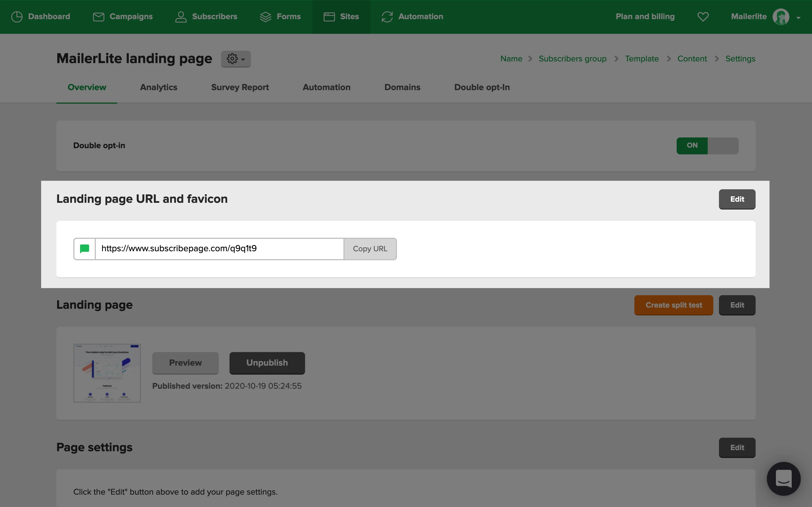Click the Sites browser window icon

pos(329,17)
